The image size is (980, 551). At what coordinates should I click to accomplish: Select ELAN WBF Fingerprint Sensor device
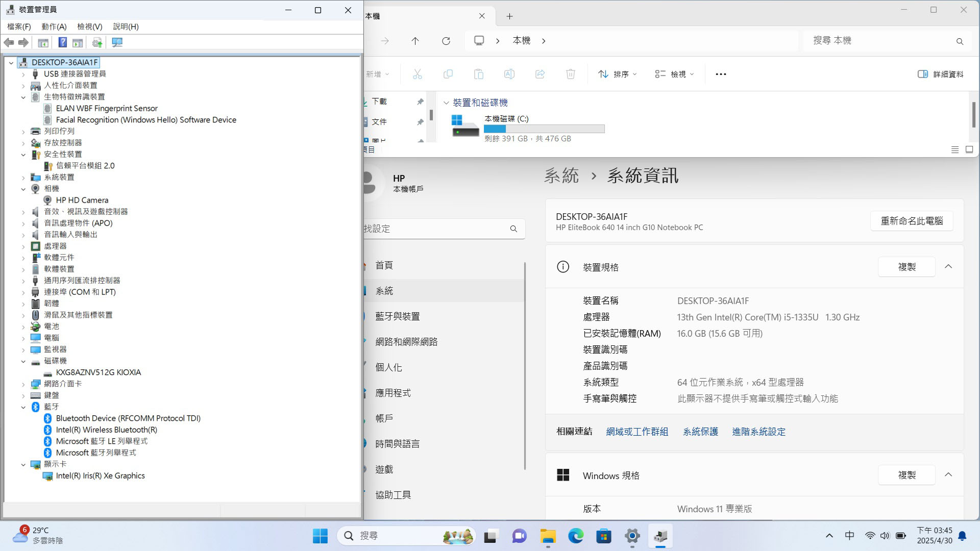tap(107, 109)
